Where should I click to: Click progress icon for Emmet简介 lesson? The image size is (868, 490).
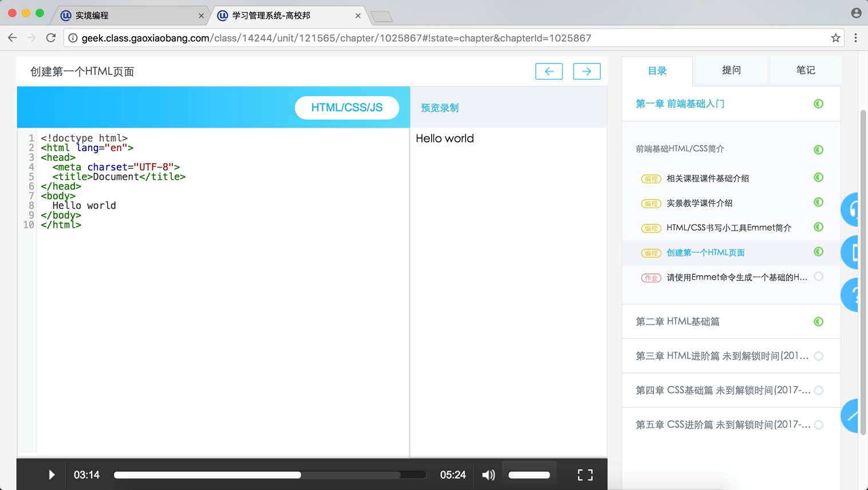[819, 227]
